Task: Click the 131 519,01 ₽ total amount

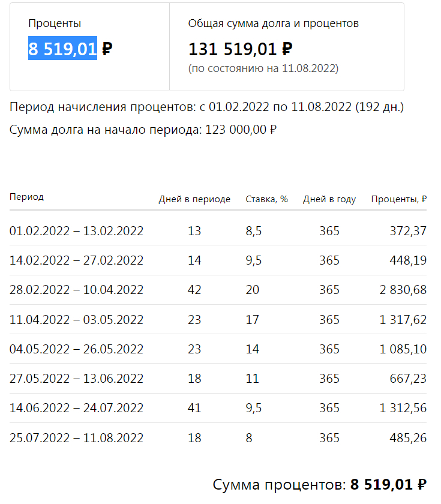Action: pyautogui.click(x=240, y=49)
